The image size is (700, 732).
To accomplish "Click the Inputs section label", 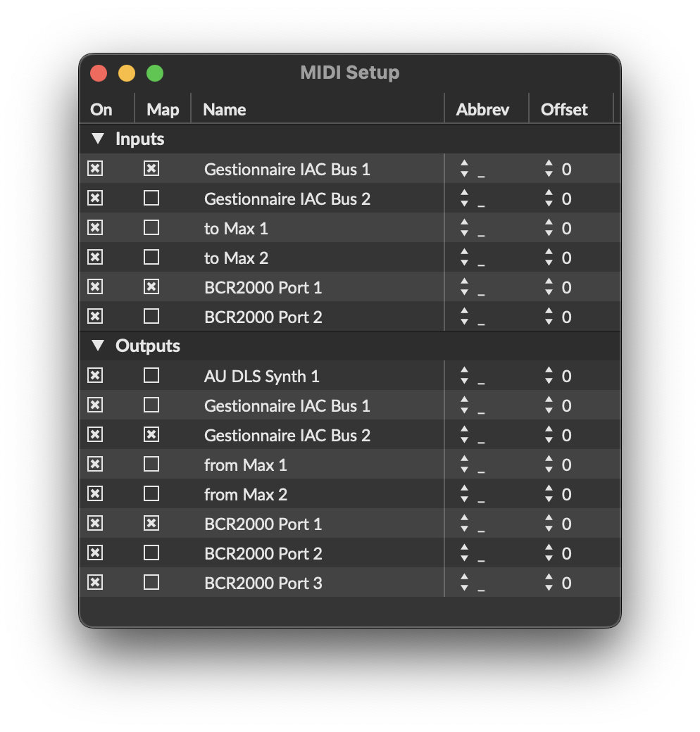I will 139,139.
